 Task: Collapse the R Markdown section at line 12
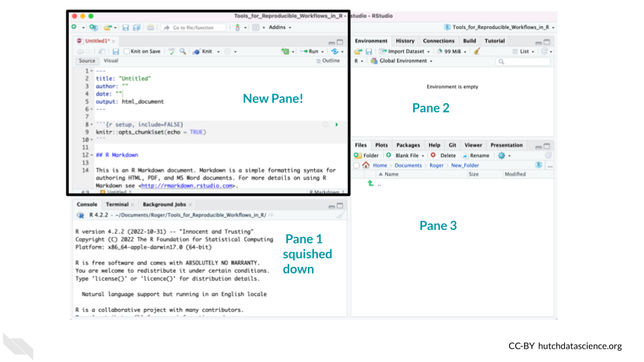92,155
